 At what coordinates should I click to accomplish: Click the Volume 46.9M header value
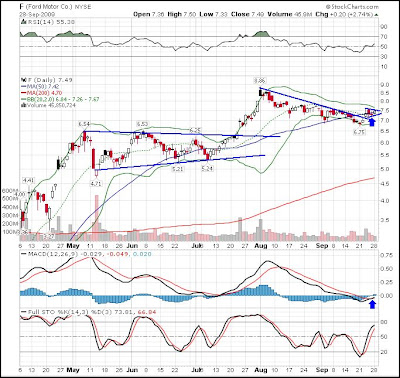[x=290, y=14]
